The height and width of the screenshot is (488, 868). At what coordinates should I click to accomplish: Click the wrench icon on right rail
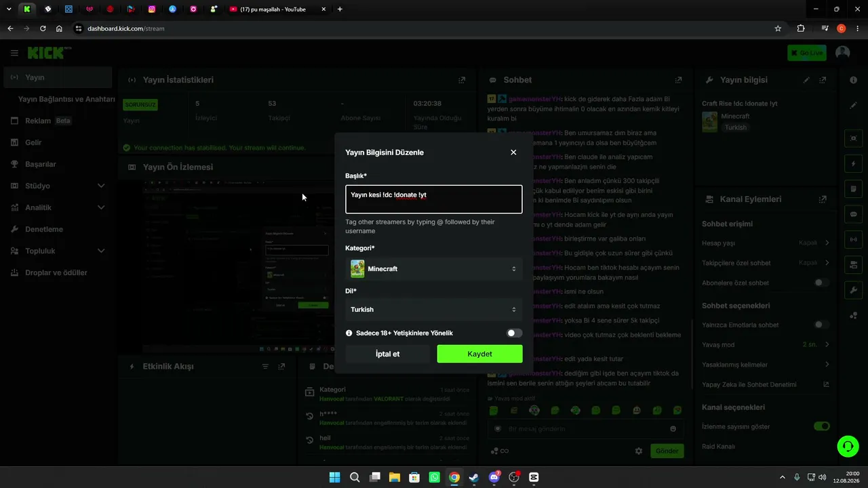(853, 290)
